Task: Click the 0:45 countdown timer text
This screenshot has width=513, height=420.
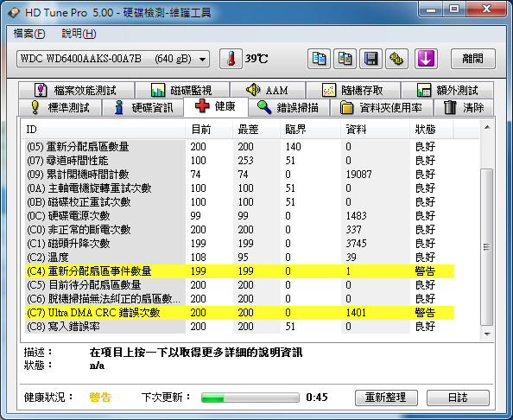Action: (317, 398)
